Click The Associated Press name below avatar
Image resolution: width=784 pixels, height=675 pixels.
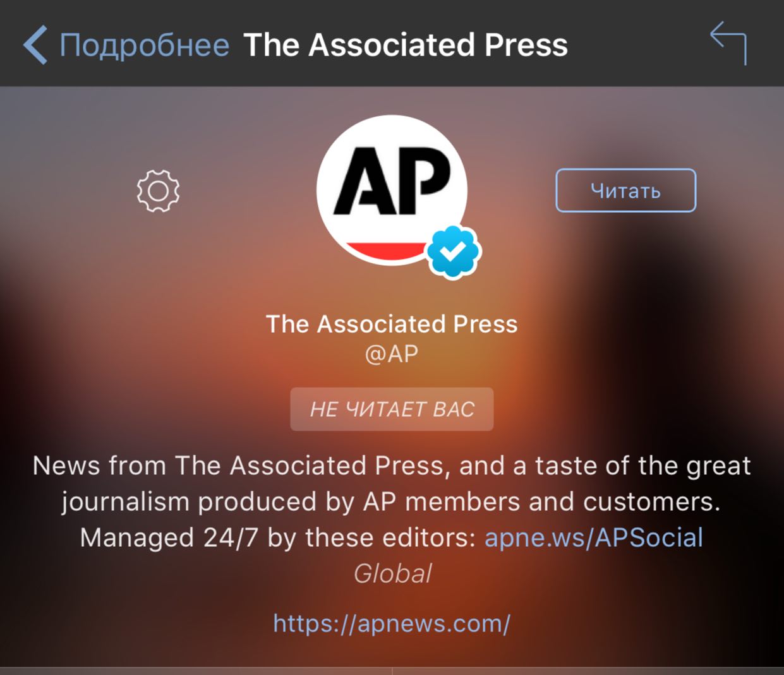pyautogui.click(x=392, y=324)
